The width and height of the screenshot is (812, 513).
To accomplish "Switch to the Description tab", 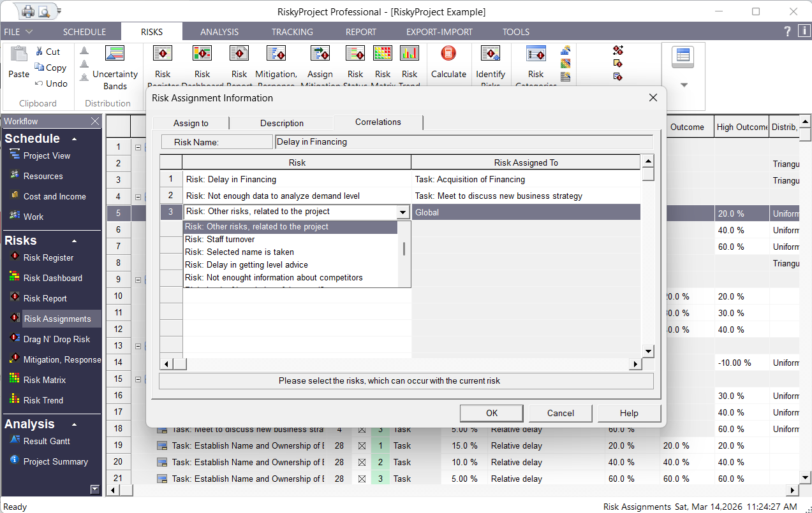I will coord(281,123).
